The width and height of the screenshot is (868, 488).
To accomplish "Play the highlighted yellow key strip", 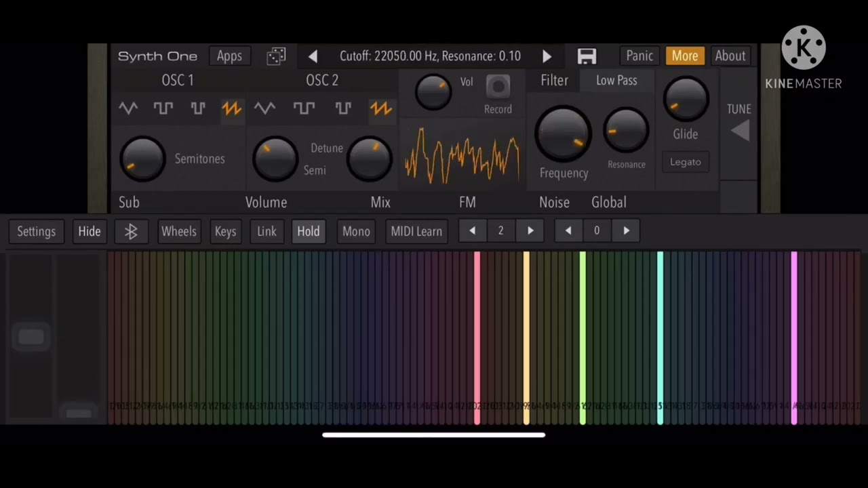I will coord(526,338).
